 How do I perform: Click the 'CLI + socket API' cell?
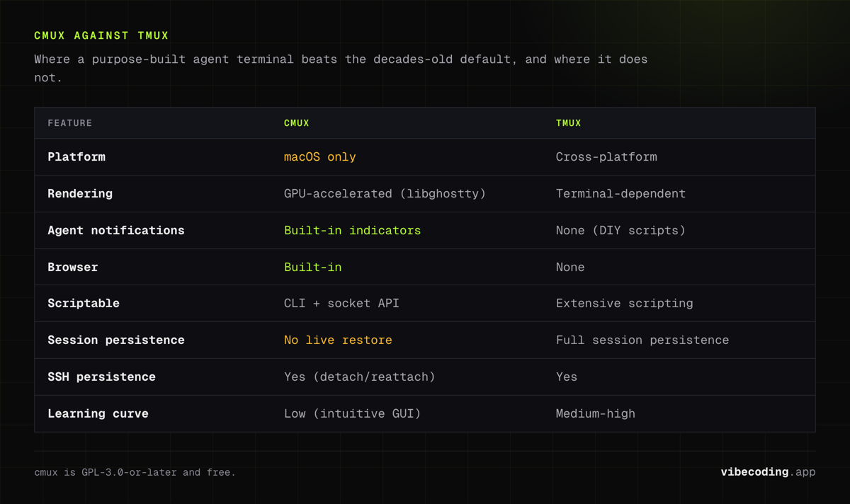(341, 303)
